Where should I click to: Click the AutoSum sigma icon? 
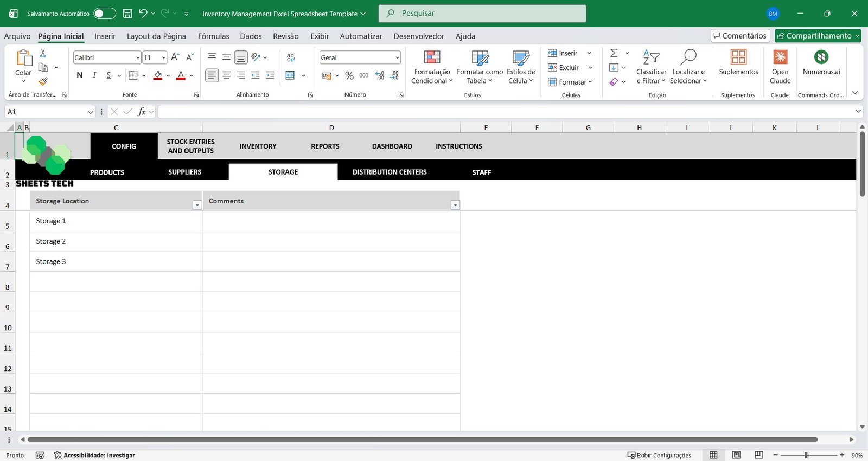coord(614,53)
